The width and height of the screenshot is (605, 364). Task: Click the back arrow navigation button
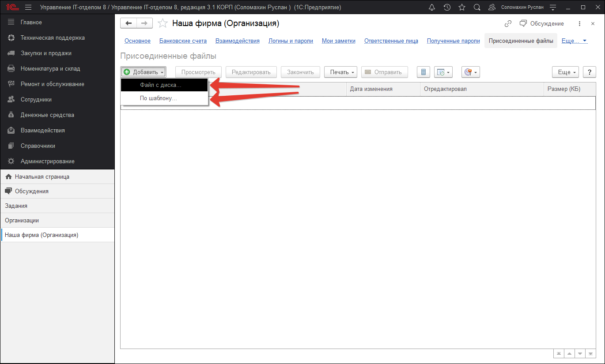(129, 23)
